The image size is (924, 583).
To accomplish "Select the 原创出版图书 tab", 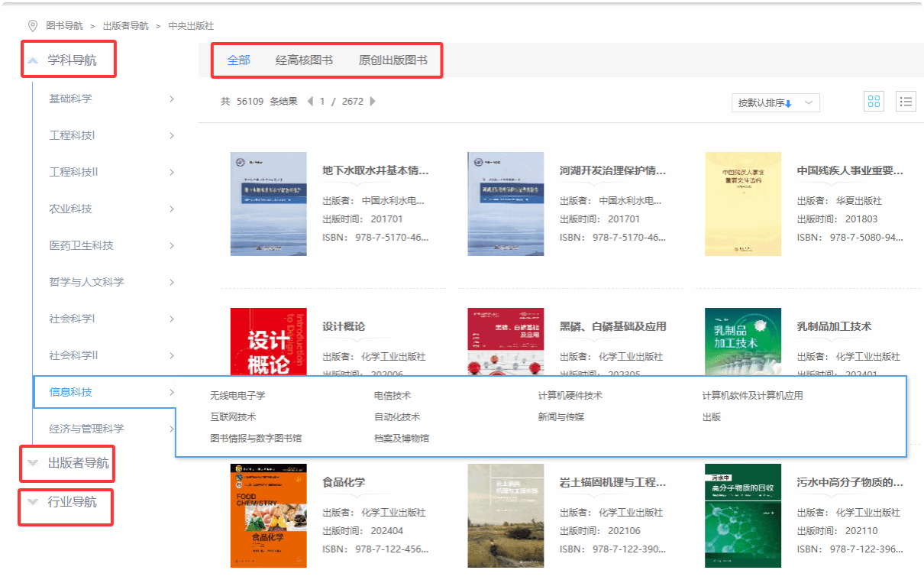I will [x=393, y=60].
